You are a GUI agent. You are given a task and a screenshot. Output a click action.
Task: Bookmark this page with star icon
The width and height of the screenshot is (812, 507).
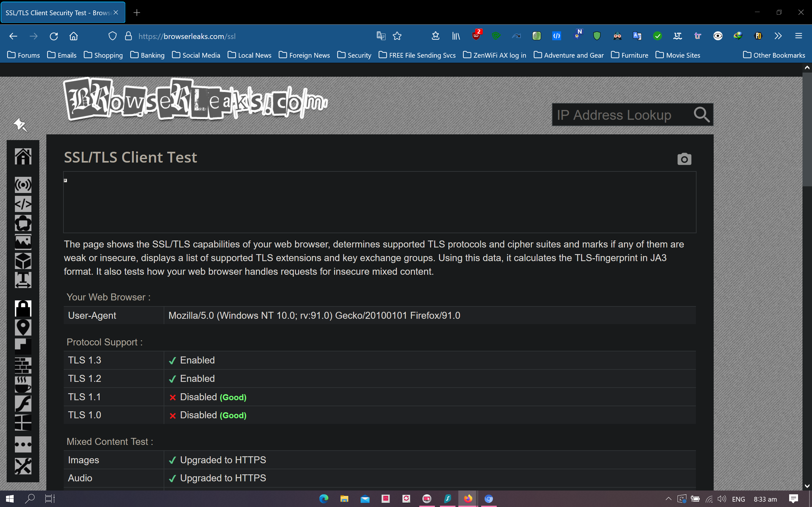click(x=397, y=36)
